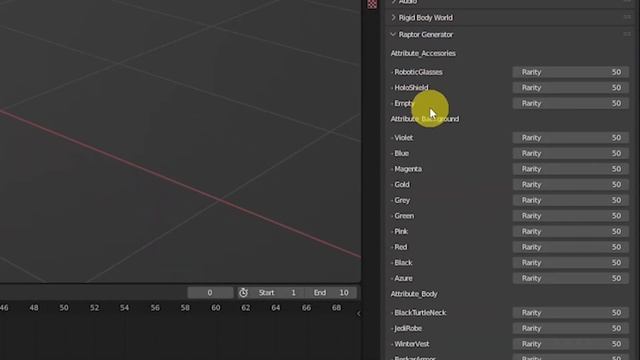Set BlackTurtleNeck Rarity field
Image resolution: width=640 pixels, height=360 pixels.
pos(571,313)
